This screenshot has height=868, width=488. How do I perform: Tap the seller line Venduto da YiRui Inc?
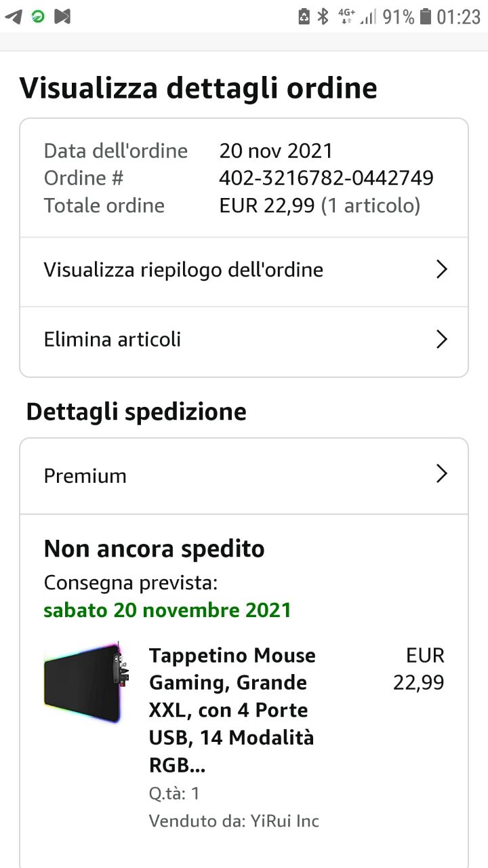click(x=234, y=821)
